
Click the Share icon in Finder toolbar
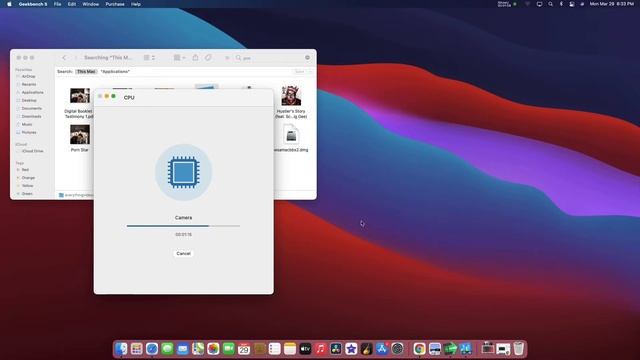pos(195,58)
